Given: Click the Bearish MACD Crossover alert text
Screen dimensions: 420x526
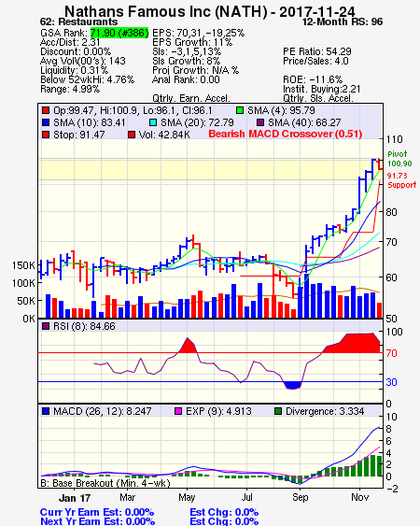Looking at the screenshot, I should click(286, 134).
